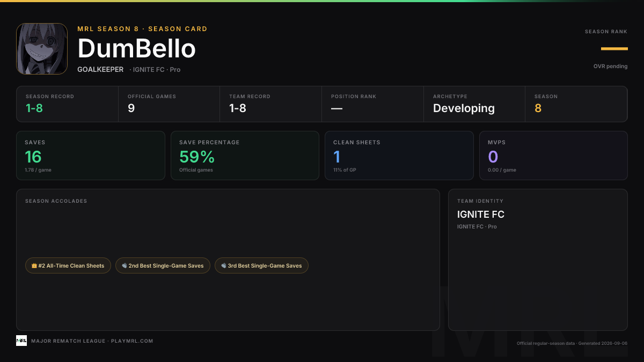Click the IGNITE FC team name in Team Identity
The height and width of the screenshot is (362, 644).
pos(481,215)
